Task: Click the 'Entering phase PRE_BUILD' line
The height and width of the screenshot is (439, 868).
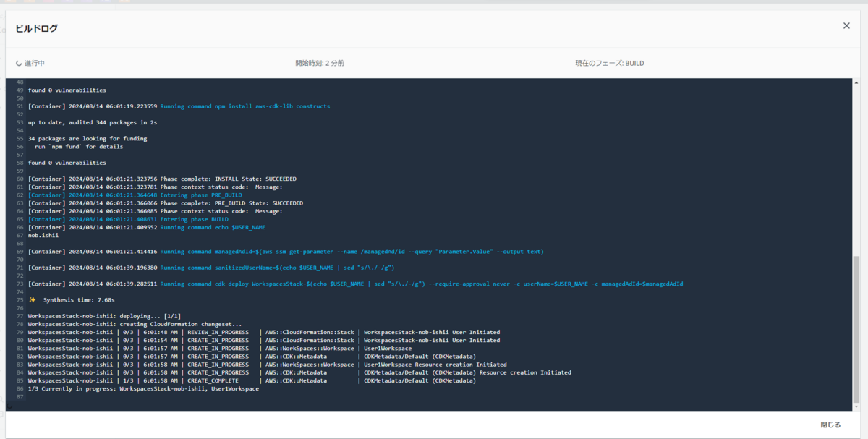Action: tap(135, 195)
